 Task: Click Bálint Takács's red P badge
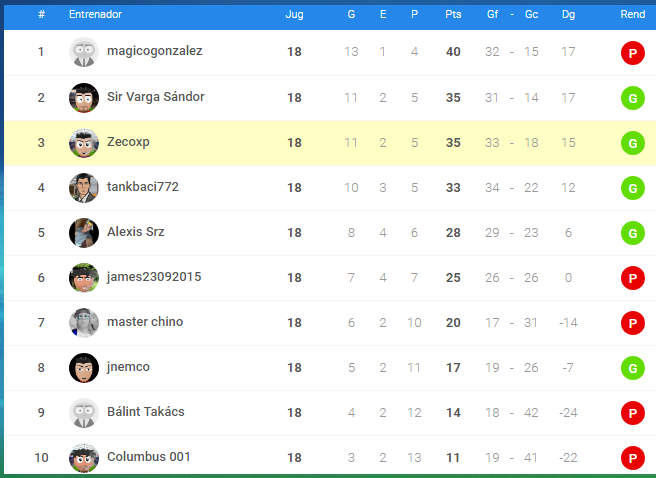click(633, 413)
